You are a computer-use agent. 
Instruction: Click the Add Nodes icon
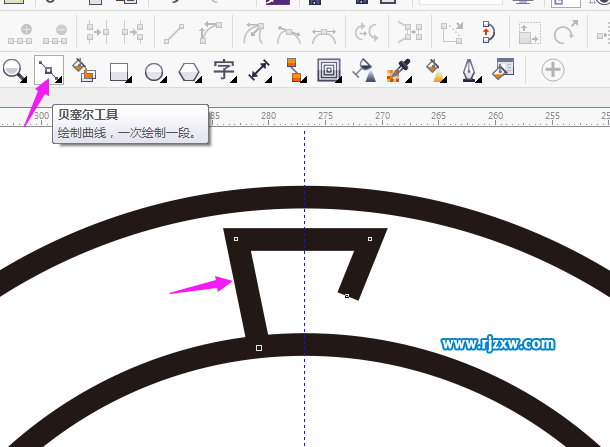click(21, 34)
